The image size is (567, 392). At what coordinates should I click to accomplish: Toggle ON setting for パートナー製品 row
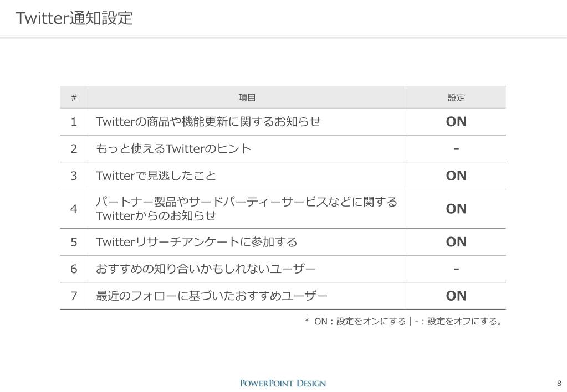pyautogui.click(x=456, y=209)
